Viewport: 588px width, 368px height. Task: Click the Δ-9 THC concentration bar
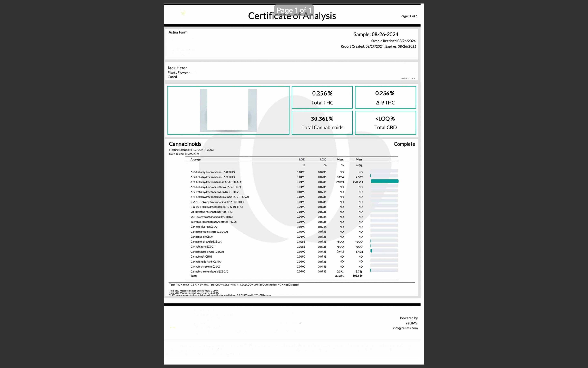coord(384,176)
